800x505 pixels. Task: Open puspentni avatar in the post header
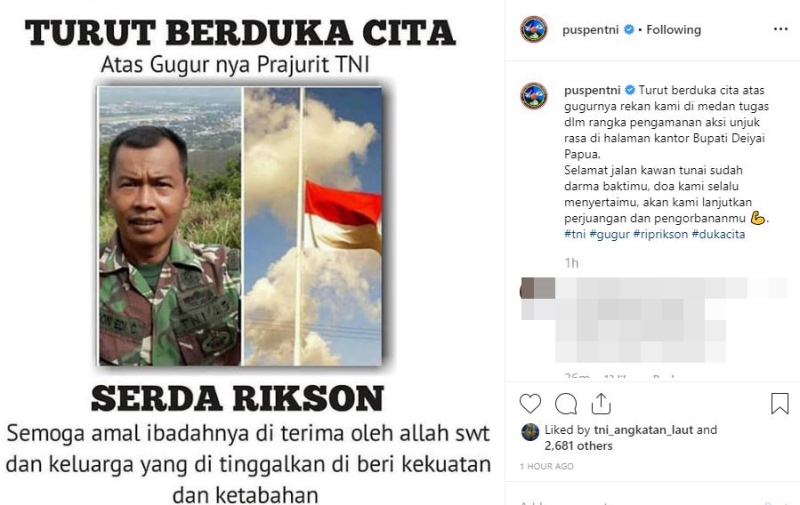[x=534, y=29]
